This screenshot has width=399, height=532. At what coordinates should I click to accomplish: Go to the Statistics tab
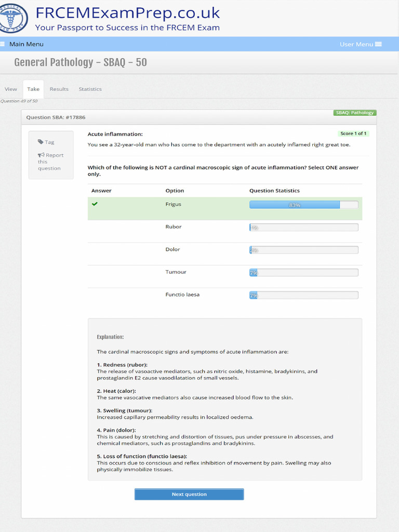pyautogui.click(x=90, y=89)
